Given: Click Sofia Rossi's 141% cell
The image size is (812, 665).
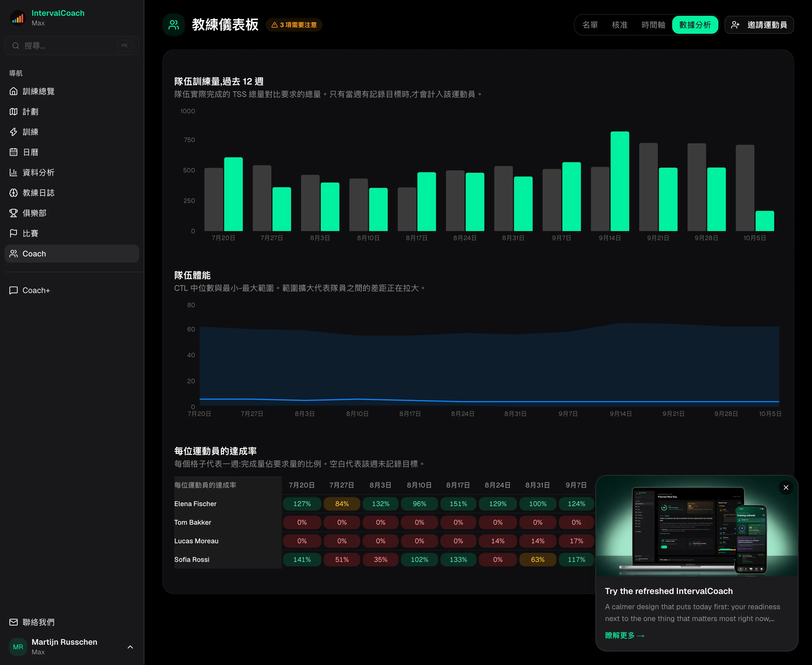Looking at the screenshot, I should click(x=302, y=560).
